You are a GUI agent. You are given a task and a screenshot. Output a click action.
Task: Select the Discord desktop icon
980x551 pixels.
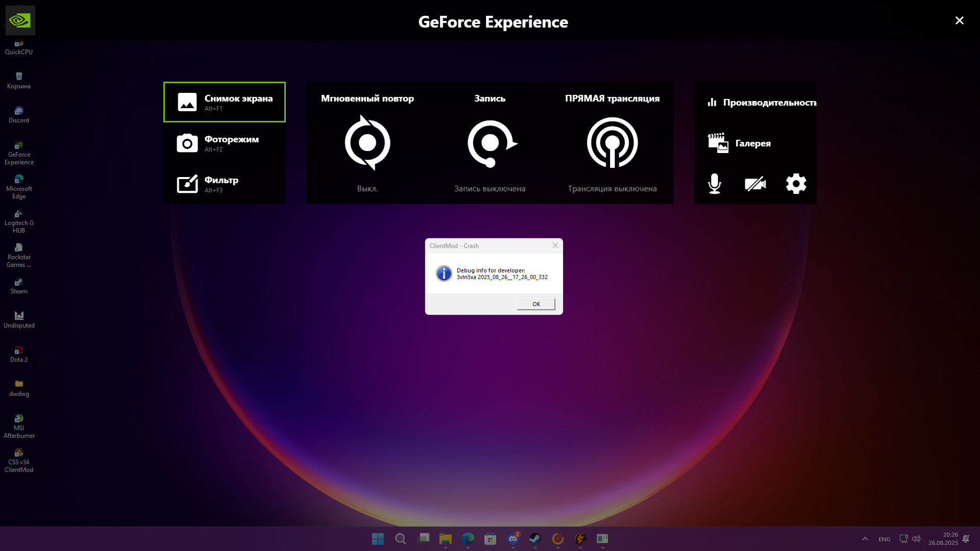[x=19, y=115]
